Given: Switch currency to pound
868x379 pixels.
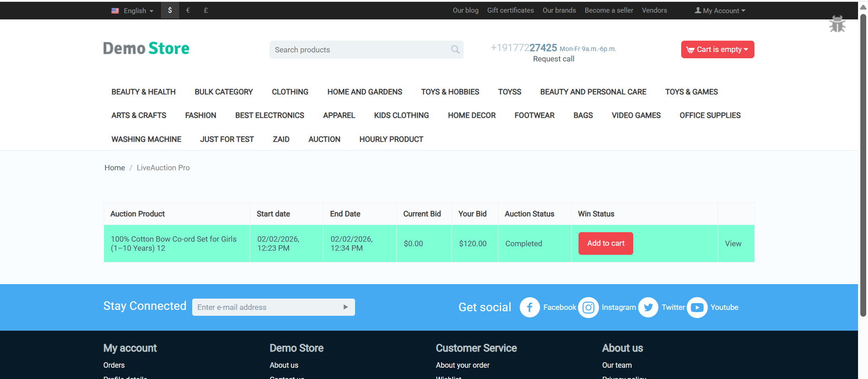Looking at the screenshot, I should coord(206,10).
